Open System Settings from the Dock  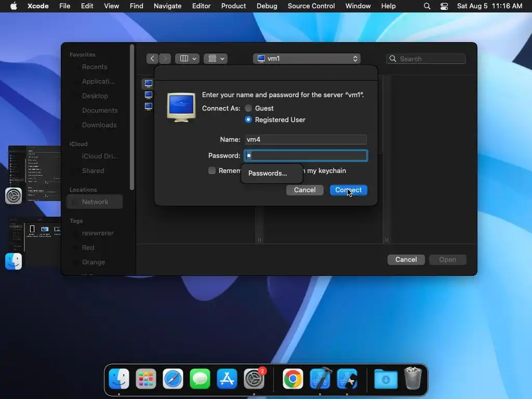[254, 379]
